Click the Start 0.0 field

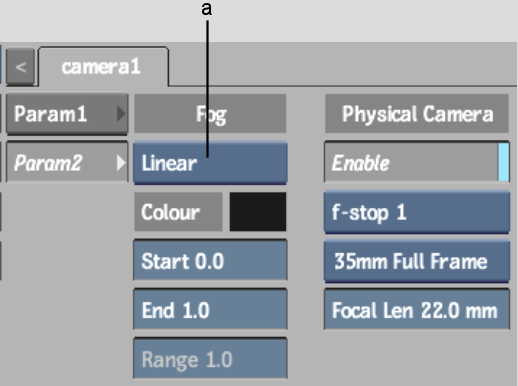pos(210,260)
